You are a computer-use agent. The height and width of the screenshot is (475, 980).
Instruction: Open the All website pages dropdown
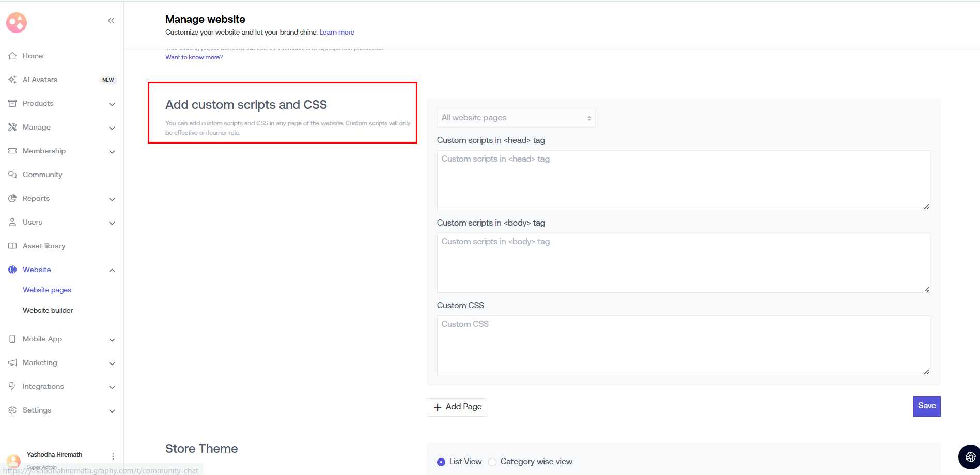click(516, 118)
